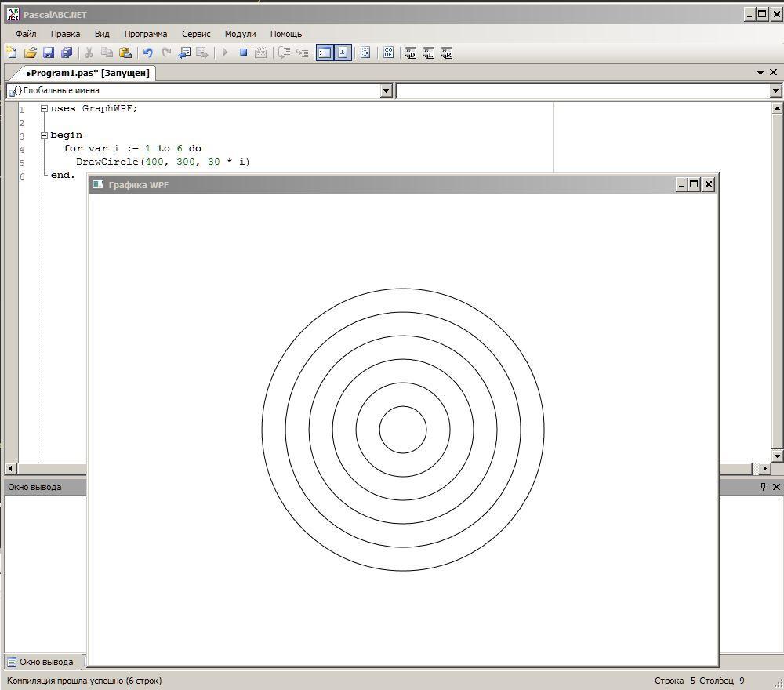Paste from clipboard icon

[x=125, y=53]
